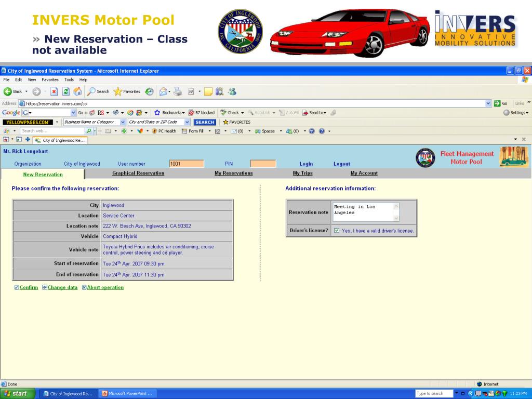This screenshot has width=532, height=399.
Task: Click the green search-web magnifier icon
Action: tap(88, 131)
